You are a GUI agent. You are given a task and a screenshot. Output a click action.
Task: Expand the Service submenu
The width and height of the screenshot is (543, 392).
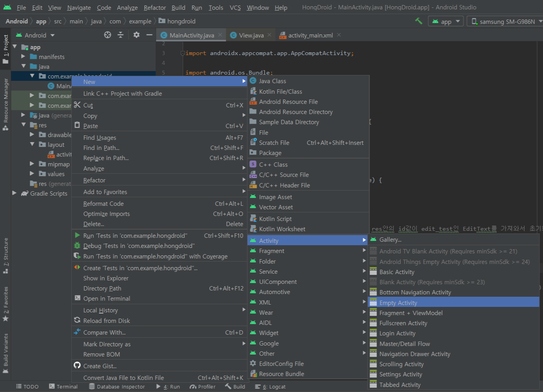point(309,271)
